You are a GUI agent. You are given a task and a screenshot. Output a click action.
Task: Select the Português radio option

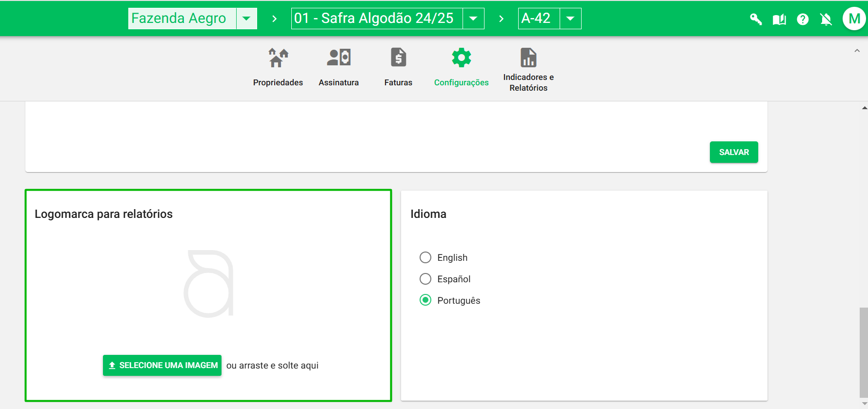click(425, 300)
